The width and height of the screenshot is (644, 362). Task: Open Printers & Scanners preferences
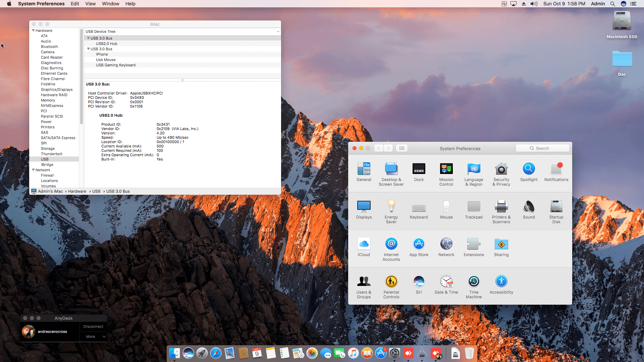501,212
